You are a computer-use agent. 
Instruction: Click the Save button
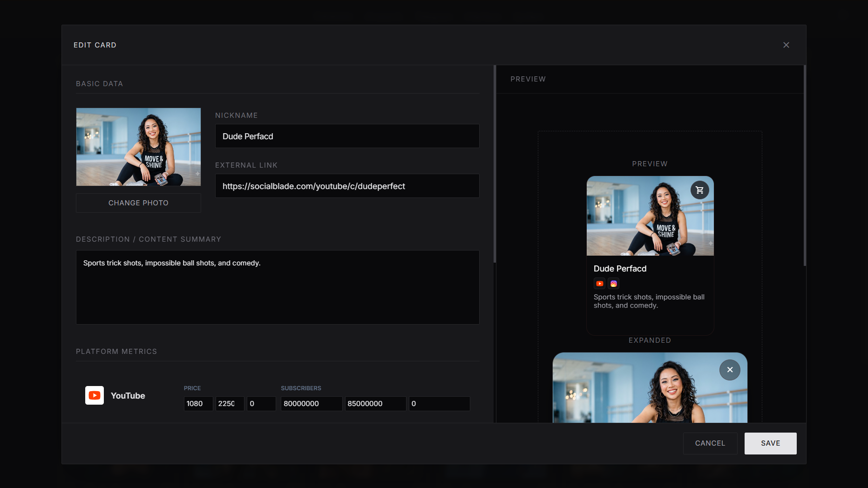point(770,443)
